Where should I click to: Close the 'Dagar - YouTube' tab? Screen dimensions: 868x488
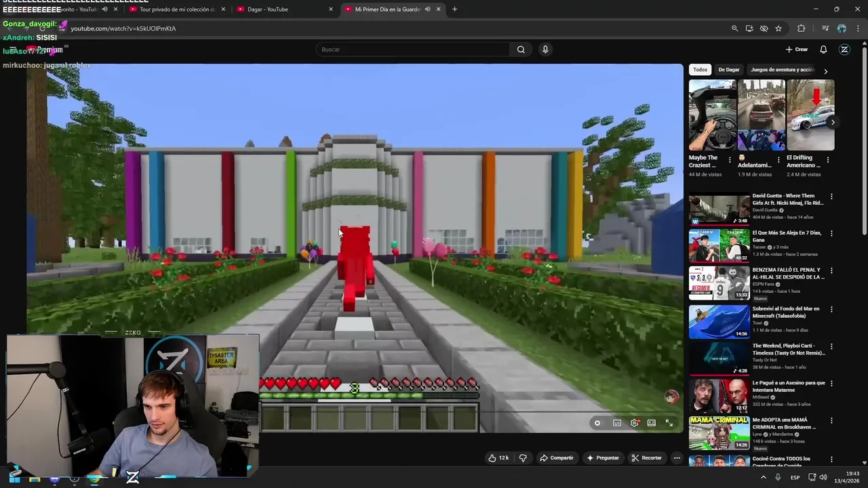pos(331,9)
